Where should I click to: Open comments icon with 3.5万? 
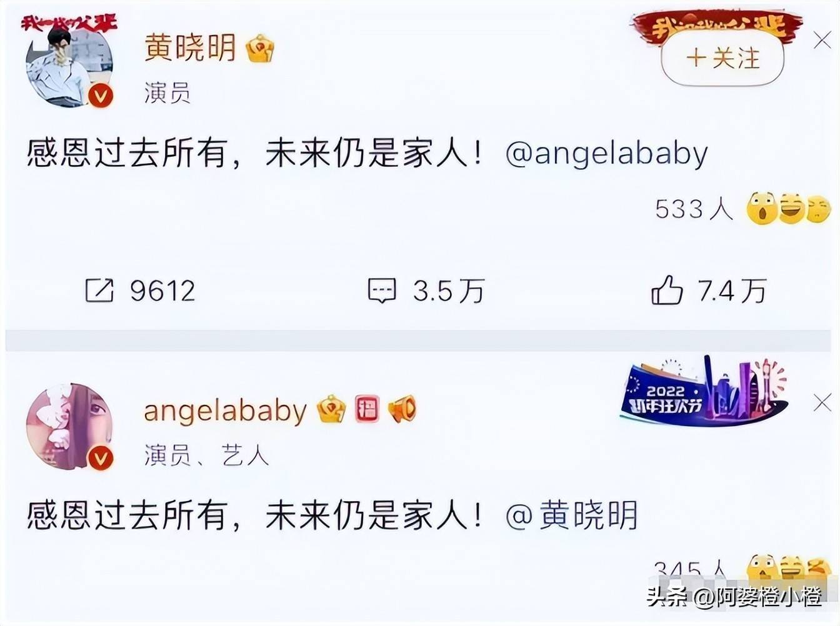pyautogui.click(x=381, y=291)
